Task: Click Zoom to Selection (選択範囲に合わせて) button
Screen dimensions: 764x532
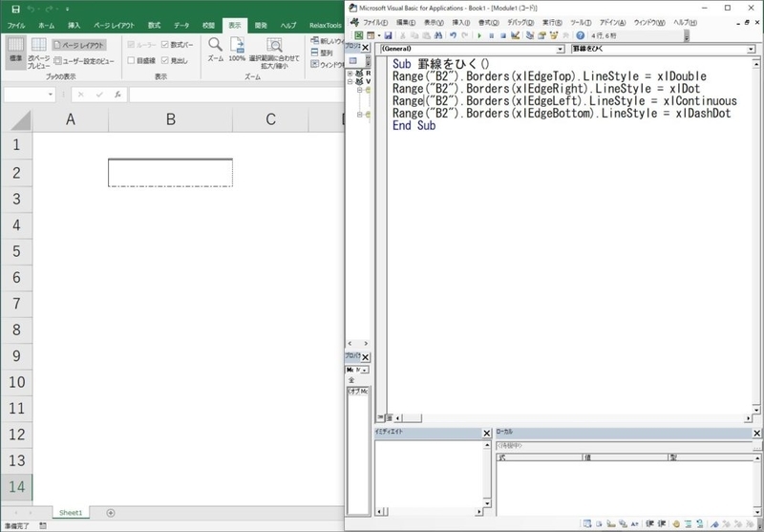Action: point(274,53)
